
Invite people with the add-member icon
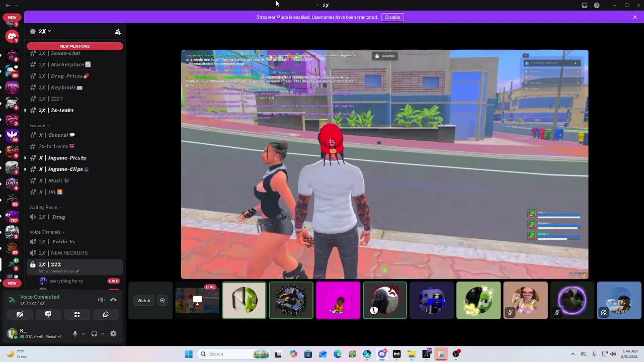(x=118, y=32)
